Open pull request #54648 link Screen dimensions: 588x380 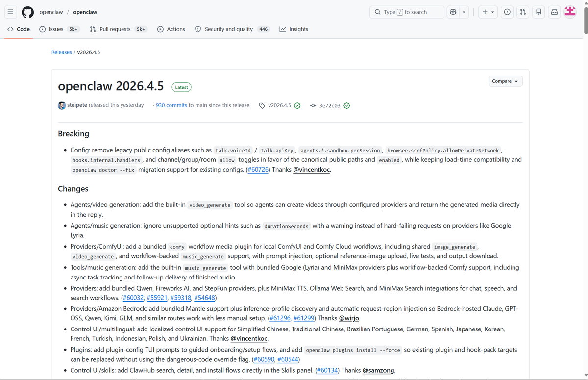click(x=205, y=298)
